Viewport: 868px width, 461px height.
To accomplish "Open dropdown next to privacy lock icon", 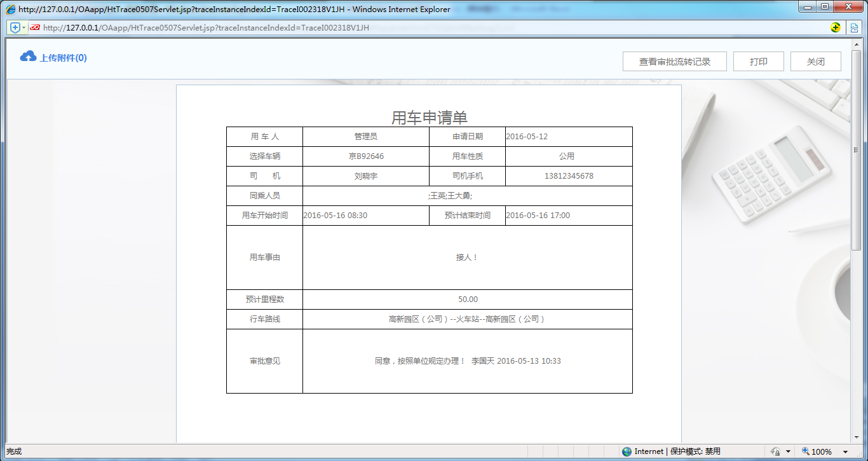I will point(787,452).
